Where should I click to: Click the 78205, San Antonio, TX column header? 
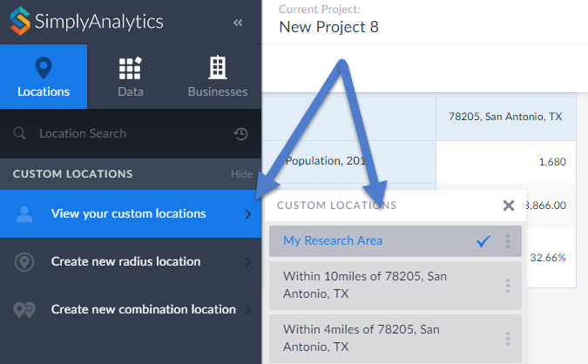click(x=505, y=117)
